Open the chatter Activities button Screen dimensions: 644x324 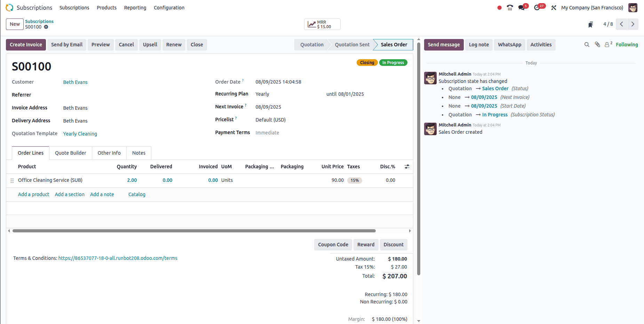pyautogui.click(x=541, y=45)
